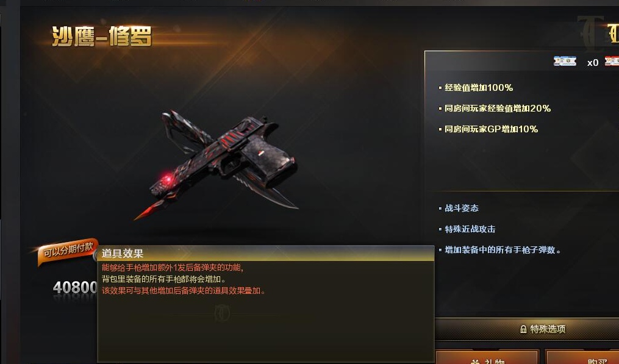Click the x0 coupon count

pyautogui.click(x=593, y=62)
